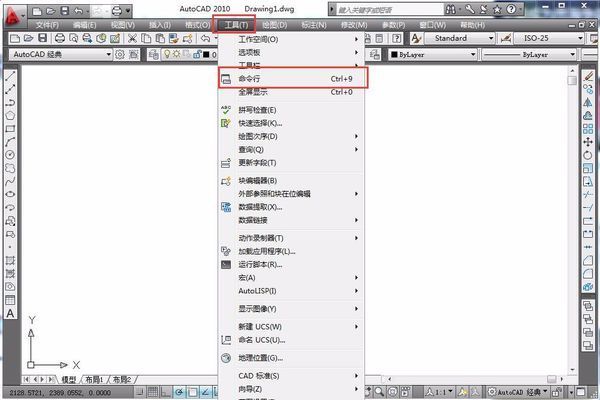
Task: Open status bar AutoCAD 经典 workspace switcher
Action: (518, 392)
